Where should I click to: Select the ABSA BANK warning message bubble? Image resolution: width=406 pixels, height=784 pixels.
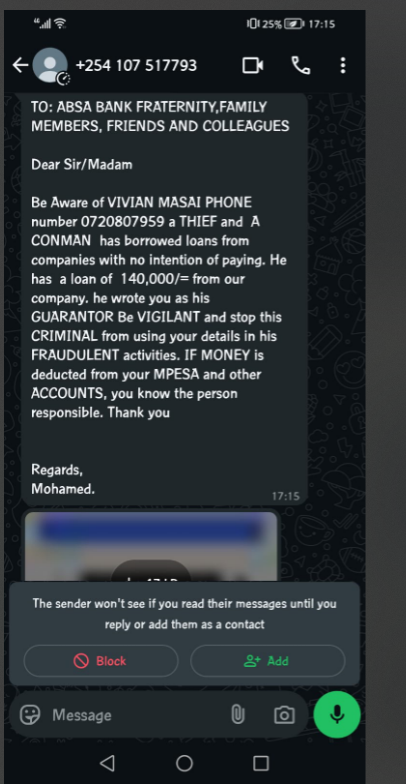click(164, 299)
